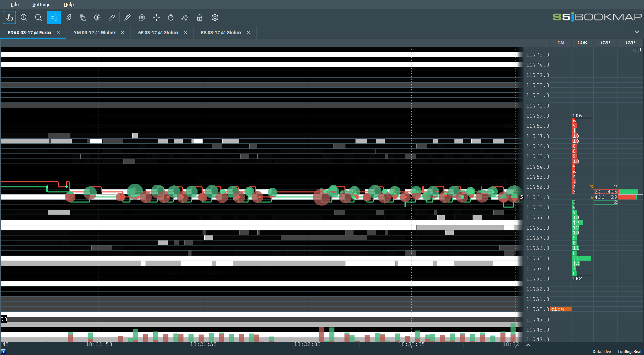Click the 70 label on chart left
This screenshot has width=644, height=355.
[x=4, y=319]
